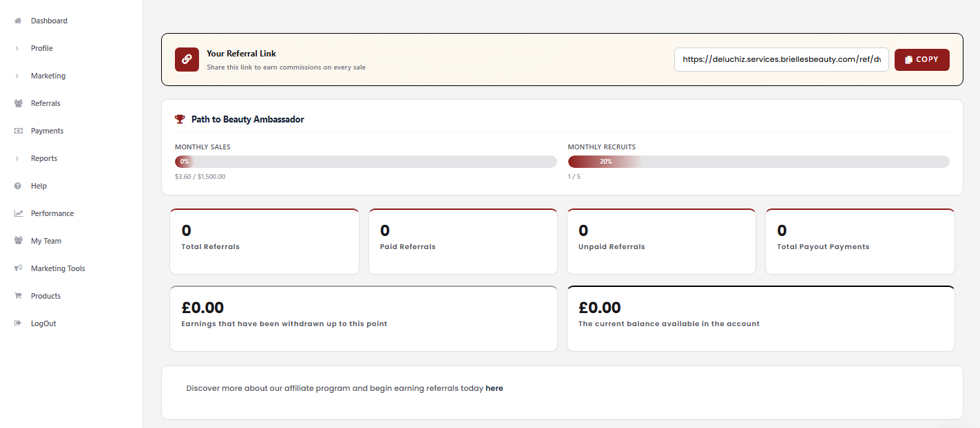Click the Payments money icon
Screen dimensions: 980x428
click(x=18, y=131)
